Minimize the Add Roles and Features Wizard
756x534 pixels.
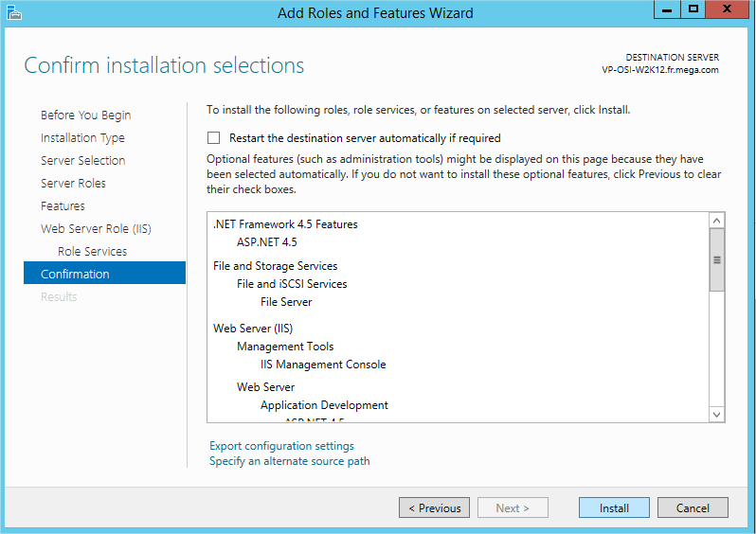[668, 9]
